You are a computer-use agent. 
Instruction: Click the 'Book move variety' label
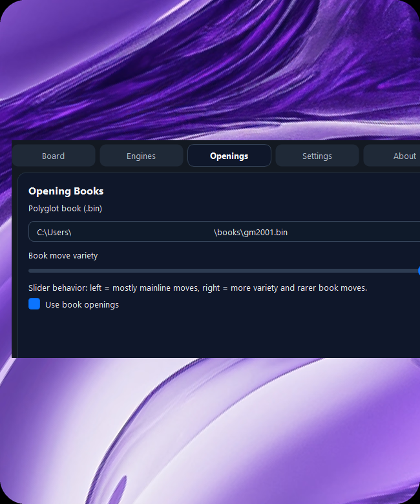[x=63, y=256]
